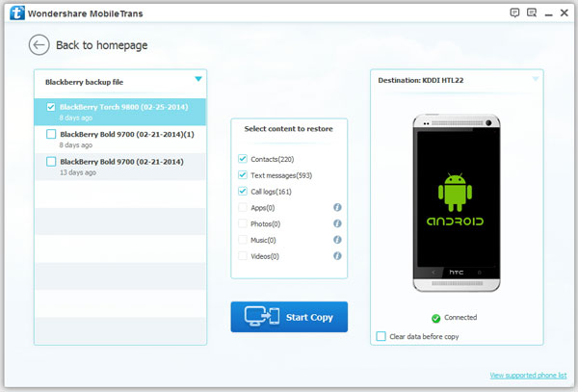Click the Connected status text
The image size is (578, 392).
460,317
